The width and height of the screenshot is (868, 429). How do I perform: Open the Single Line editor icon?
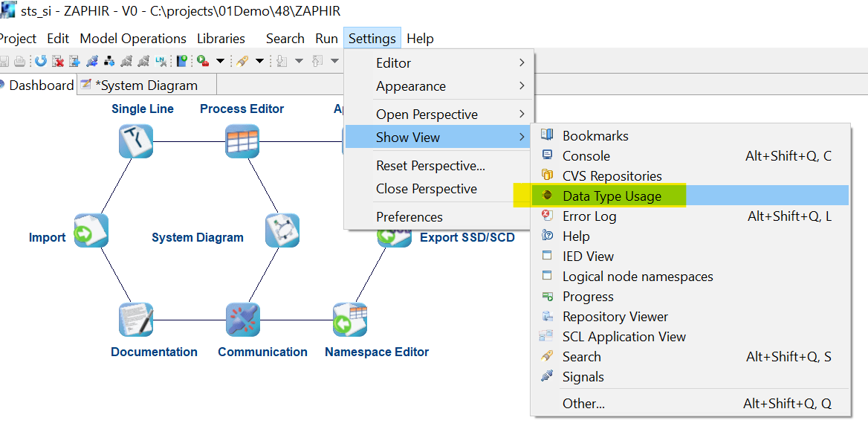coord(135,141)
